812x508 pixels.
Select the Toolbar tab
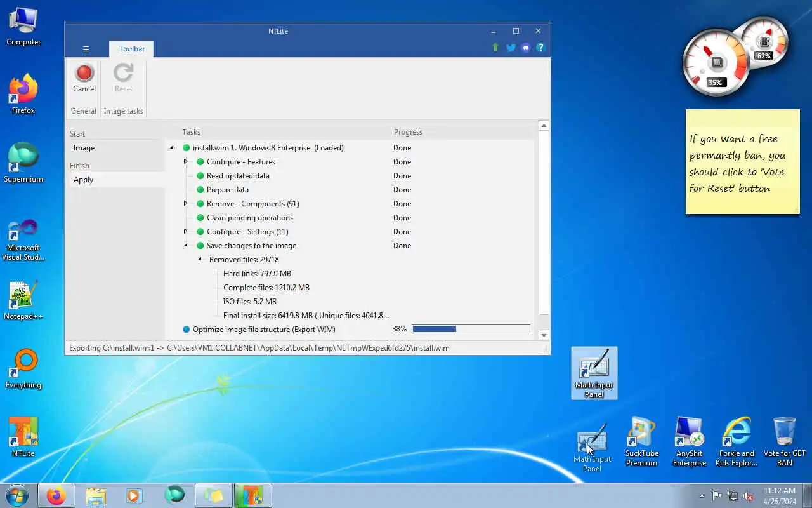point(131,49)
